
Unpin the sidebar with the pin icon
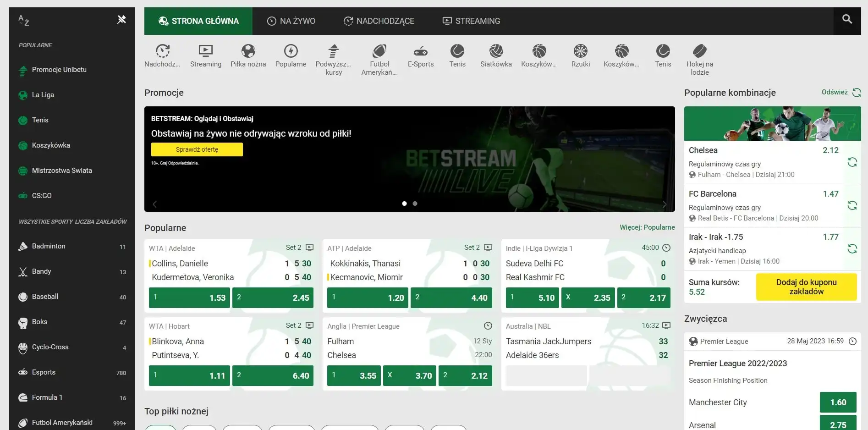tap(121, 20)
